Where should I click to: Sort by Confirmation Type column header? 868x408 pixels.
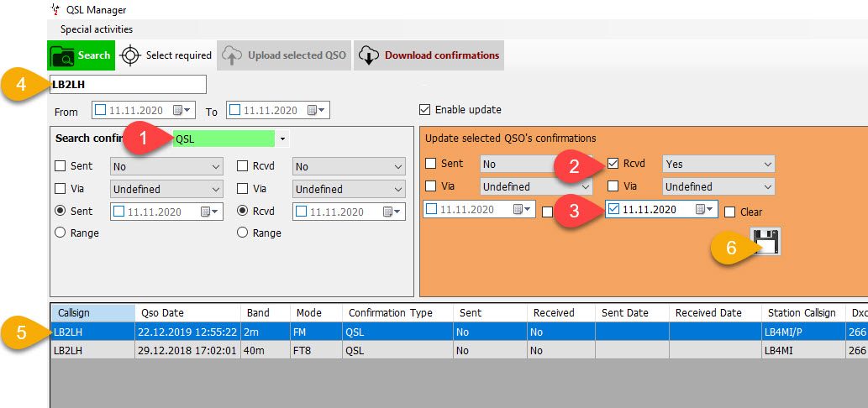[x=397, y=313]
